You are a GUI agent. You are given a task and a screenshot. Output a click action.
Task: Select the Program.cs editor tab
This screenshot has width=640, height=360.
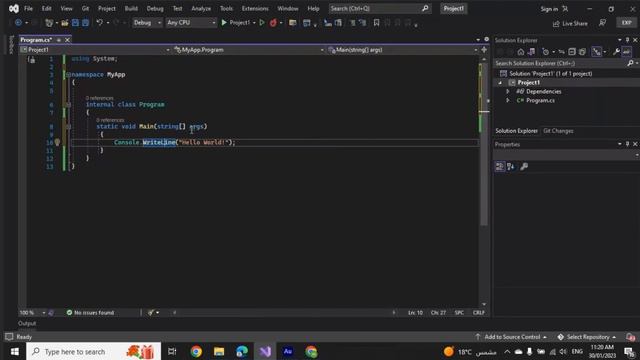point(36,40)
